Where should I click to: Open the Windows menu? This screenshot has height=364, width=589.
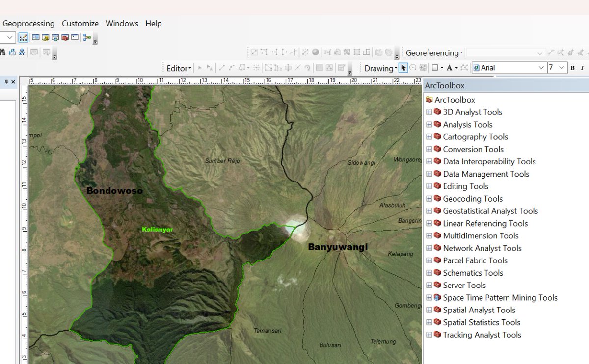tap(122, 23)
